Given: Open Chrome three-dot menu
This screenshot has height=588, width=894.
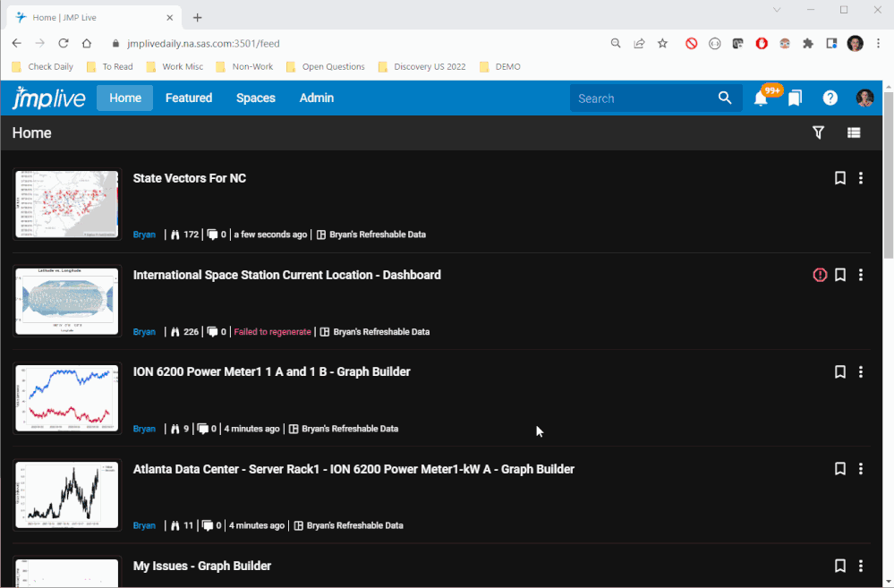Looking at the screenshot, I should [x=879, y=43].
